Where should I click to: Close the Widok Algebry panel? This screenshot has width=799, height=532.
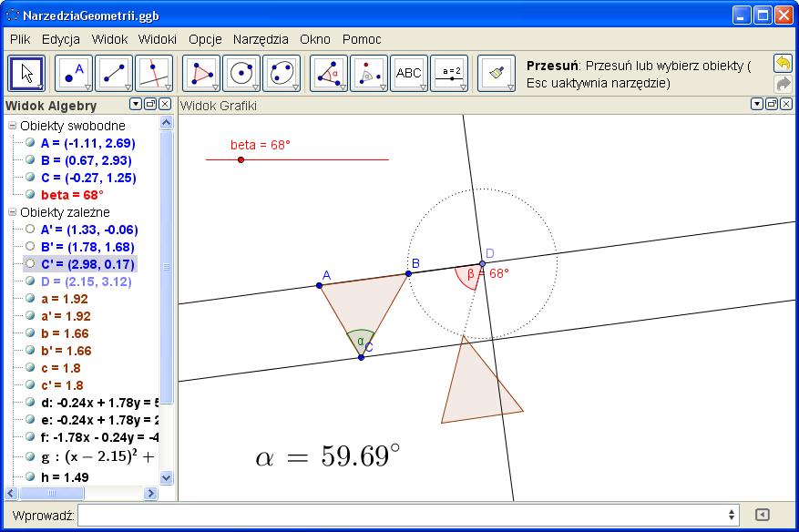coord(165,105)
